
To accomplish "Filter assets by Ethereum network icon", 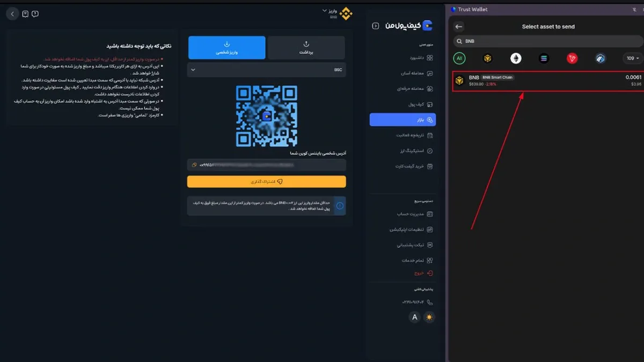I will [516, 58].
